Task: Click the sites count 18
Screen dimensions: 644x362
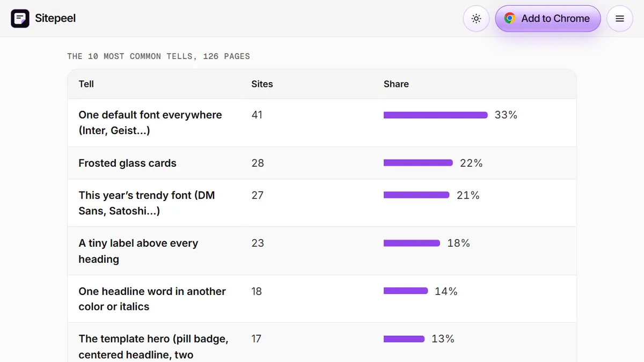Action: [257, 291]
